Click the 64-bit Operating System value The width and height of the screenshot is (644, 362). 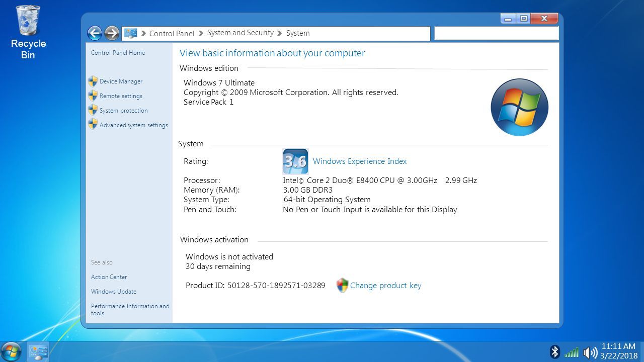point(327,200)
